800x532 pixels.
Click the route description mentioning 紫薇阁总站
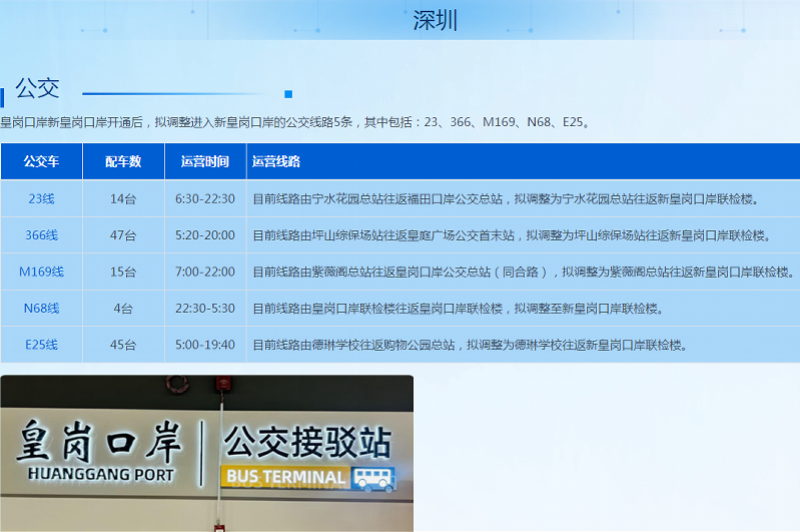tap(523, 272)
